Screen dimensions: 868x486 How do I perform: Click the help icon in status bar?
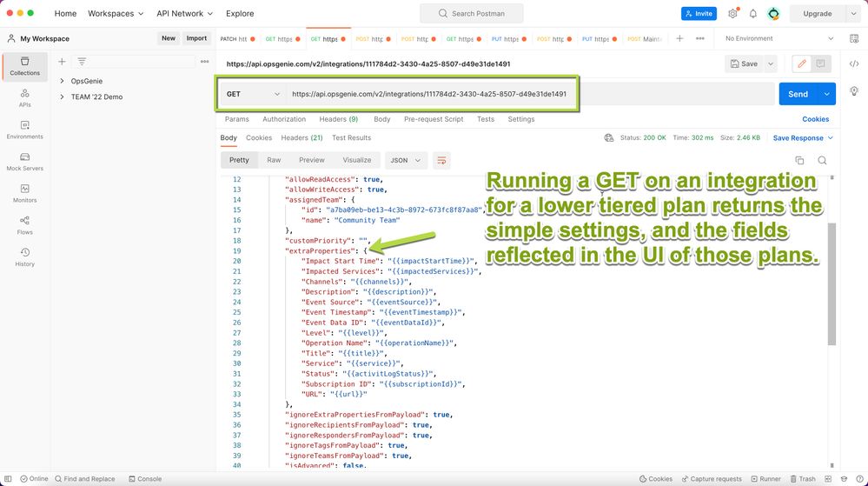pos(859,479)
